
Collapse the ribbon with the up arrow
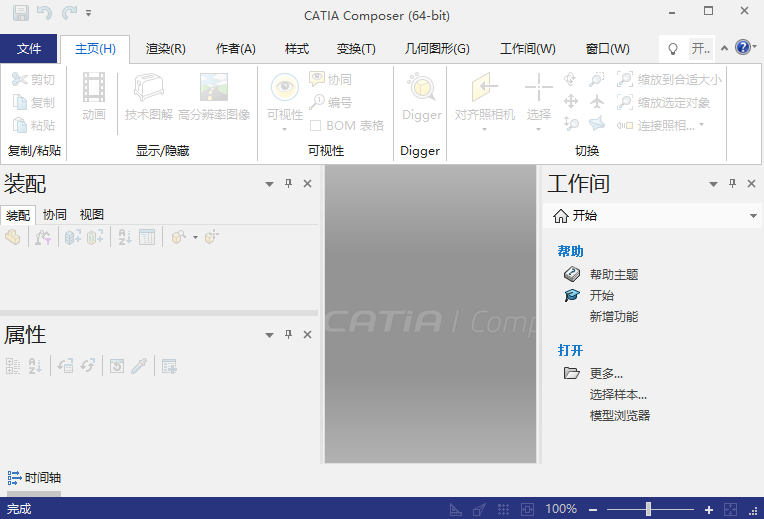[725, 48]
